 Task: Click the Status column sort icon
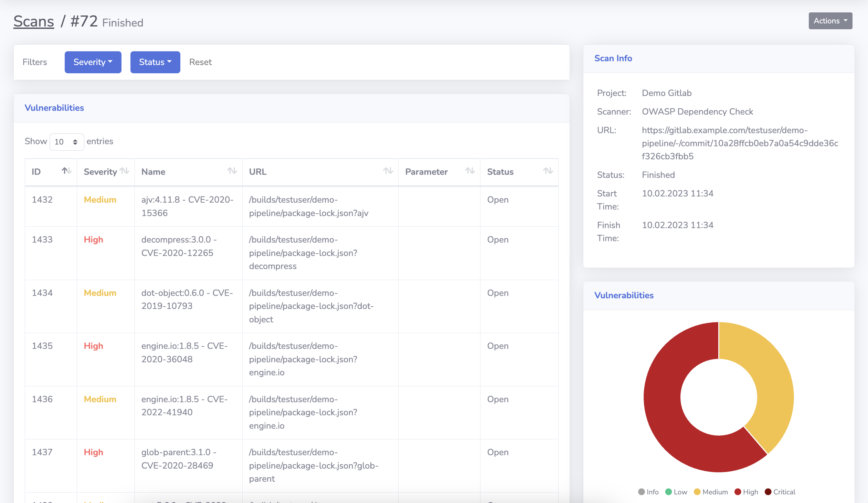pyautogui.click(x=548, y=171)
